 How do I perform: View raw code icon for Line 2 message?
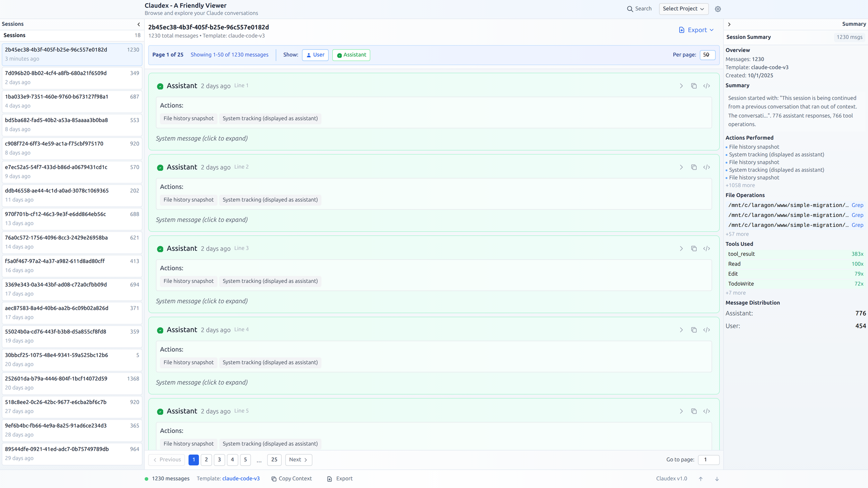[707, 167]
